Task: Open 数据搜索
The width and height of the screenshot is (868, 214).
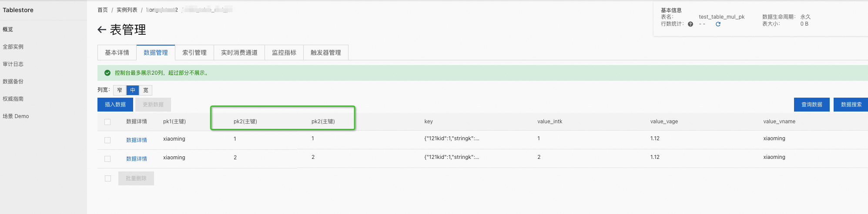Action: click(851, 105)
